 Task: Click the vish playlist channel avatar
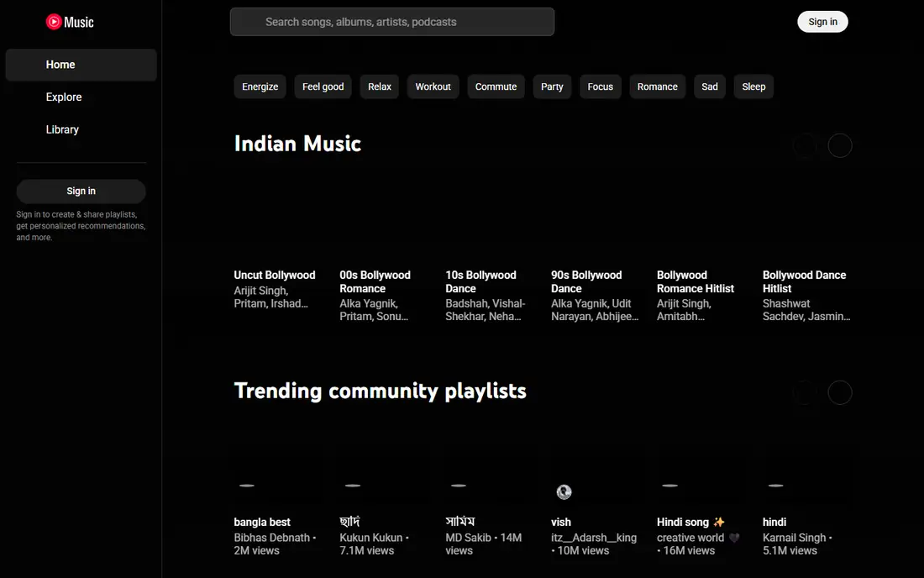tap(564, 491)
